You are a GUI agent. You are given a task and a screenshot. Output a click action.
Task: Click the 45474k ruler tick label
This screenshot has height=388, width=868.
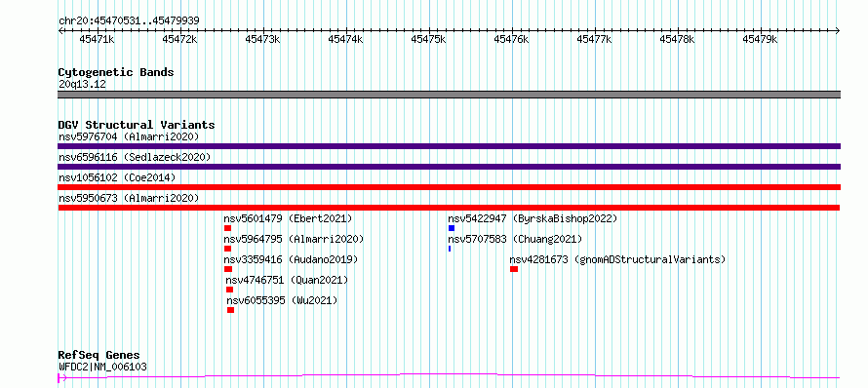[x=346, y=39]
